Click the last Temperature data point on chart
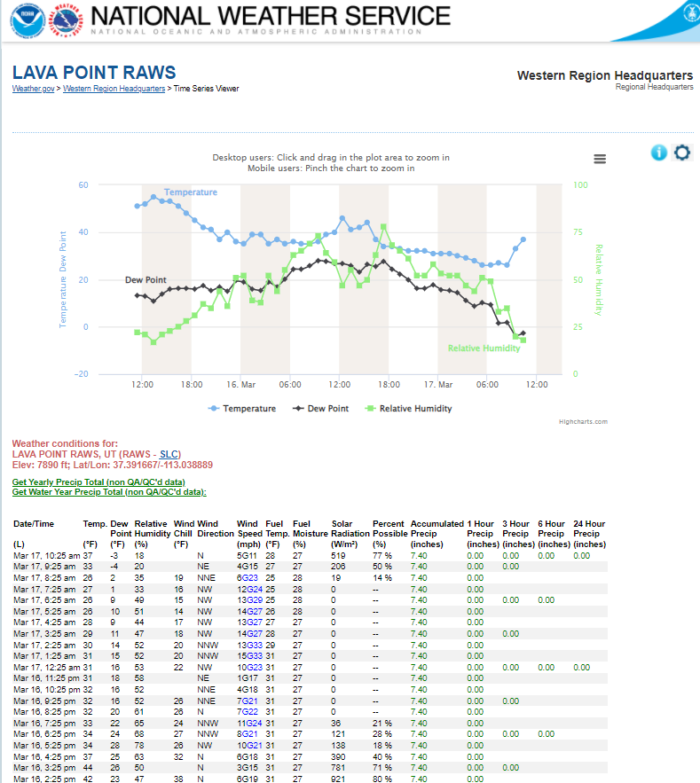The height and width of the screenshot is (783, 700). [x=523, y=239]
